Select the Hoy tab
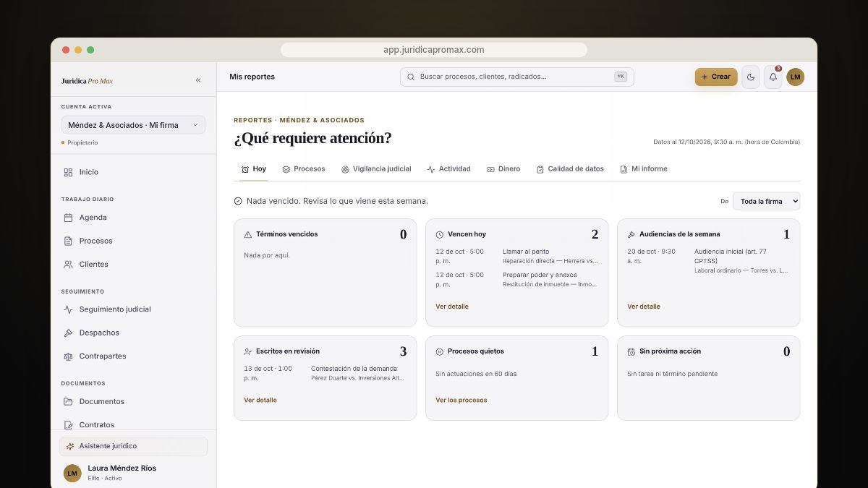The image size is (868, 488). [254, 169]
